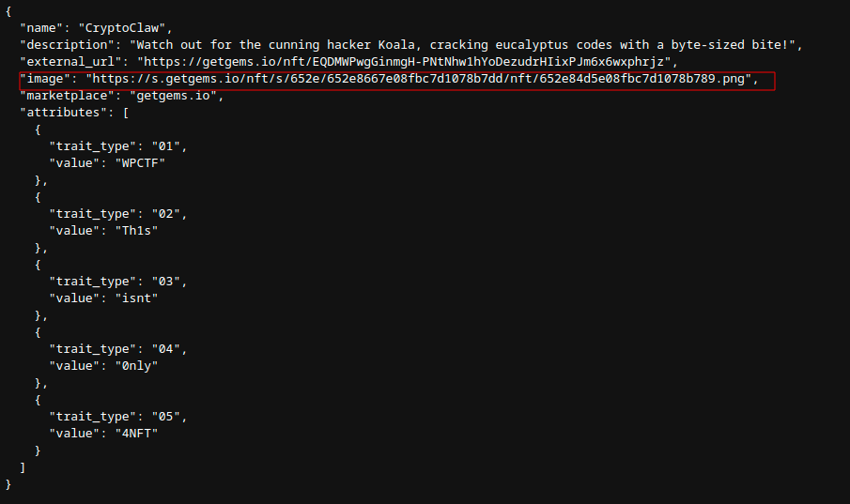This screenshot has width=850, height=504.
Task: Click trait_type 01 entry
Action: point(118,146)
